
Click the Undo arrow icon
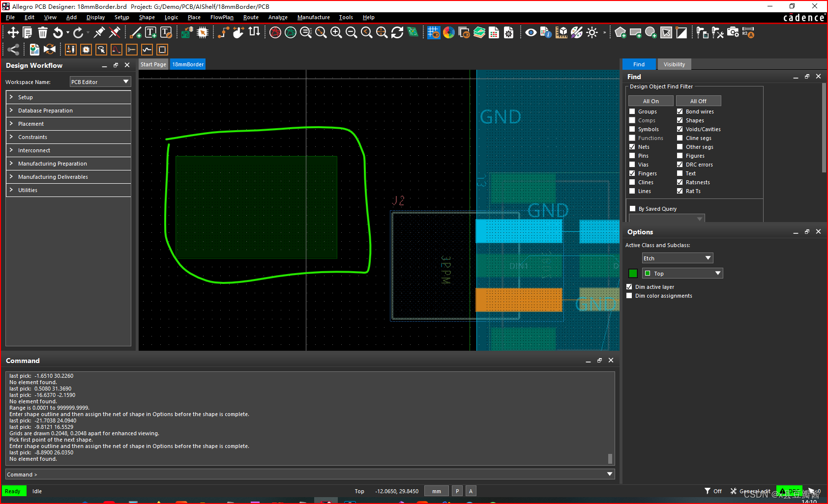[58, 32]
